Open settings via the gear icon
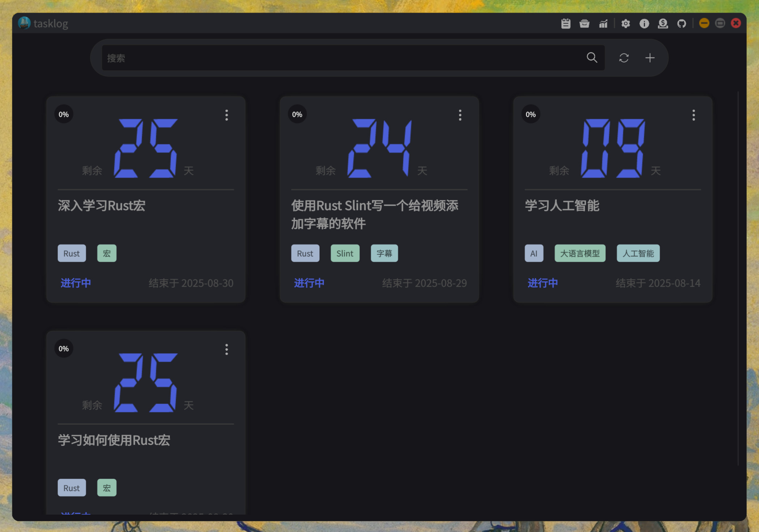Screen dimensions: 759x532 tap(625, 23)
